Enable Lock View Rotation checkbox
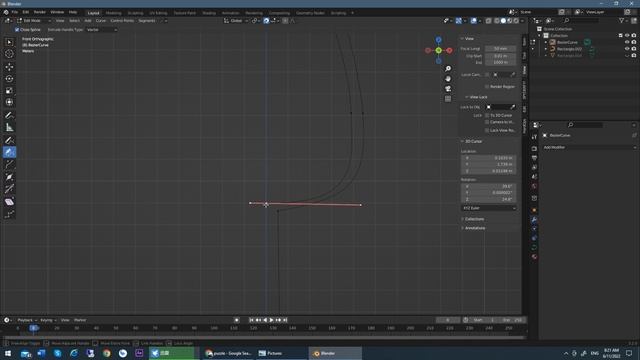The height and width of the screenshot is (360, 640). 487,130
